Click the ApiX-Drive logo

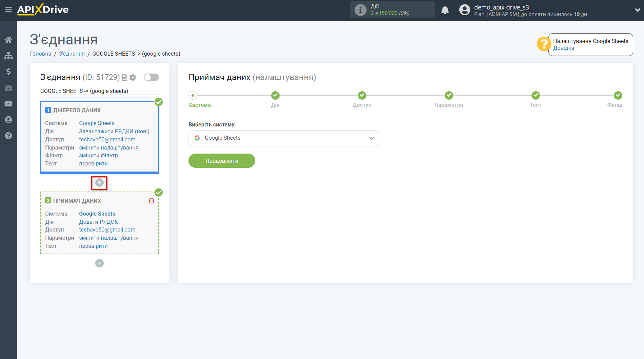(x=43, y=9)
